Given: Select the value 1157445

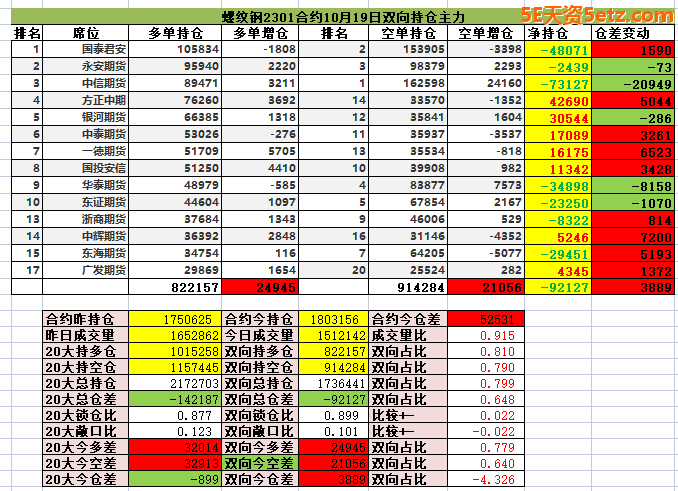Looking at the screenshot, I should click(x=175, y=367).
